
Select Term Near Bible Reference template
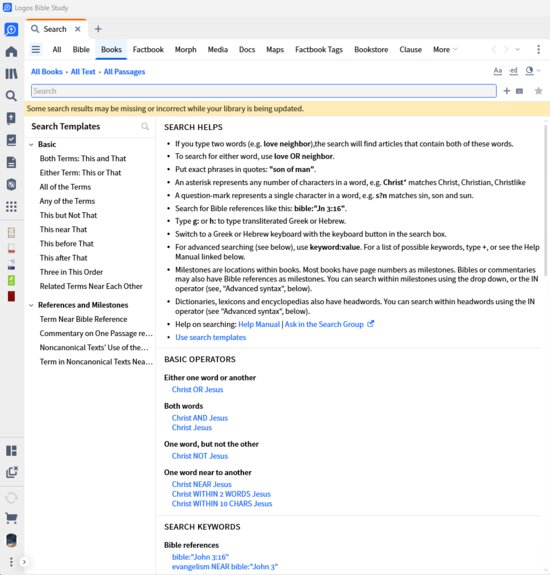pyautogui.click(x=84, y=319)
